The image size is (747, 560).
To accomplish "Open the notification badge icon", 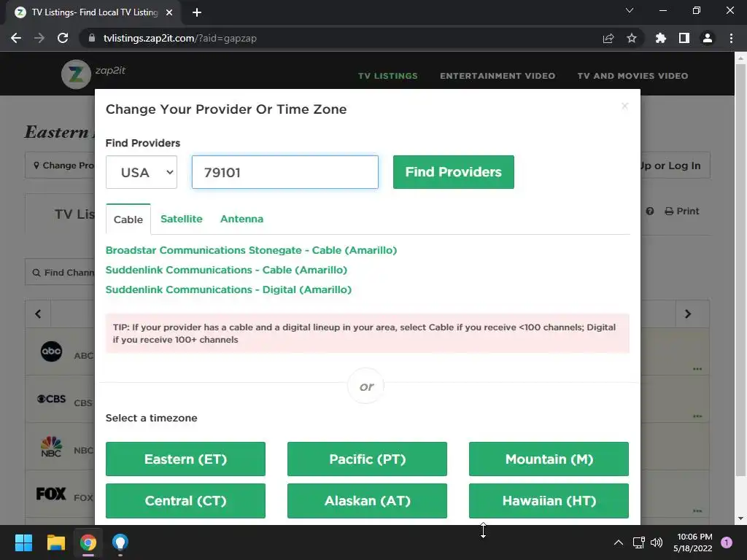I will [x=727, y=542].
